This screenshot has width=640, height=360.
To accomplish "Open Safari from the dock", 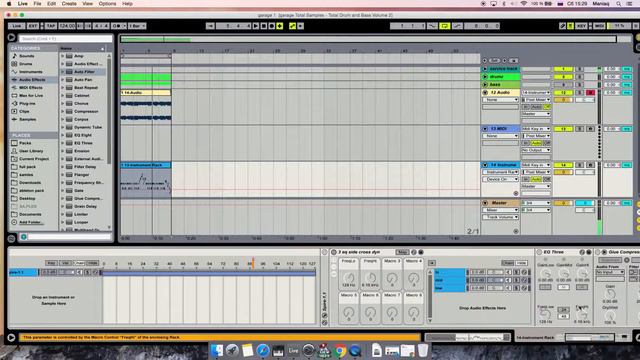I will [x=263, y=351].
